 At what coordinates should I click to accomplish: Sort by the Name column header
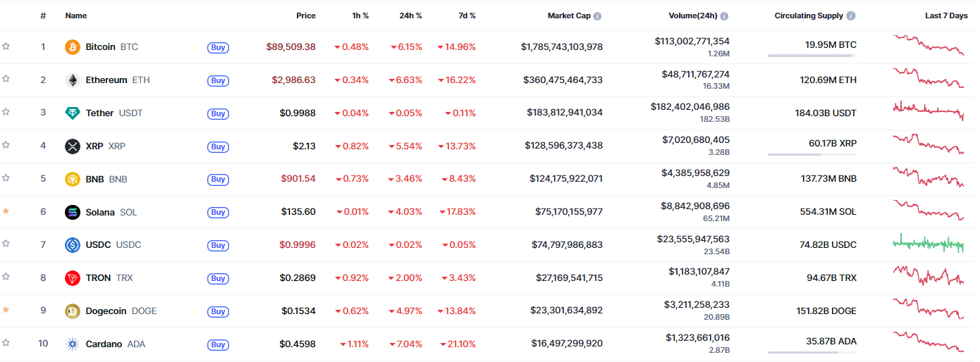point(76,15)
